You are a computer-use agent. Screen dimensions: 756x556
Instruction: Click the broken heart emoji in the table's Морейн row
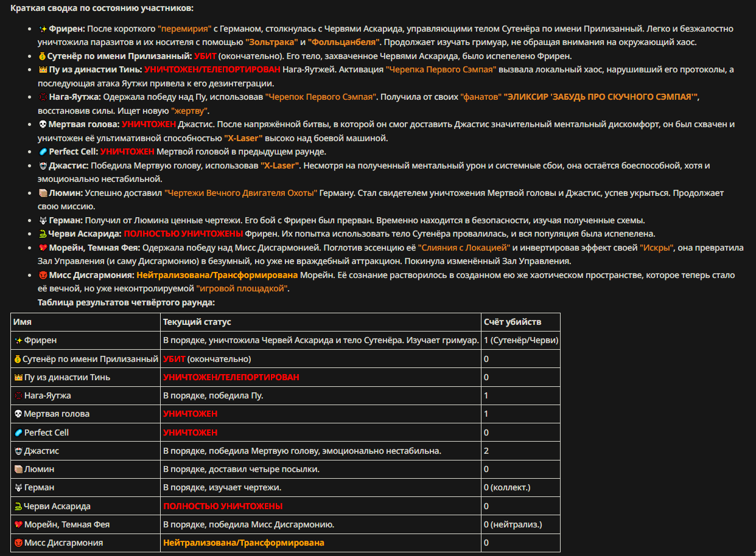18,525
